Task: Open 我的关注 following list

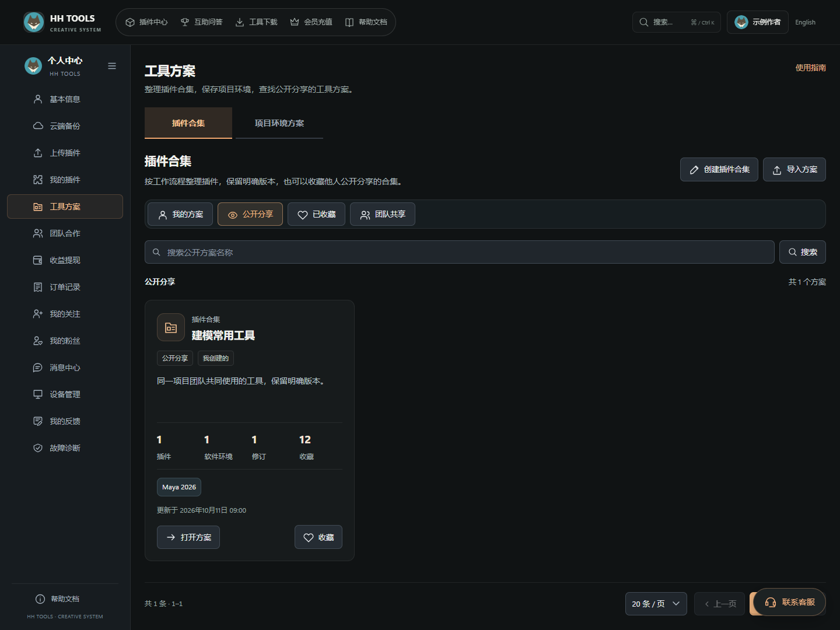Action: (x=65, y=314)
